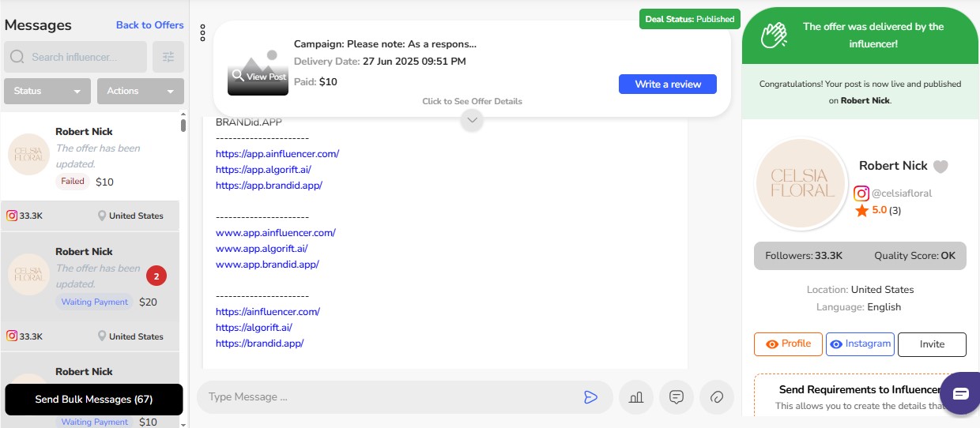
Task: Click the magnifier icon in search influencer box
Action: click(17, 57)
